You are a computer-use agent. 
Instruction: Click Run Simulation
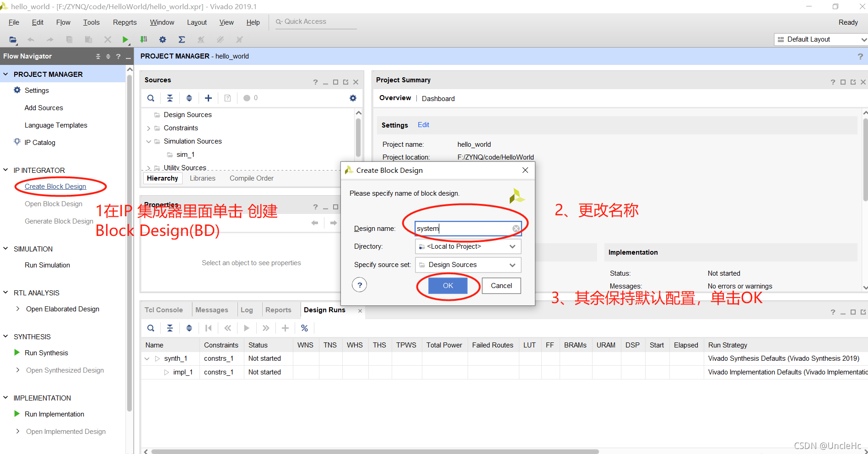[47, 265]
